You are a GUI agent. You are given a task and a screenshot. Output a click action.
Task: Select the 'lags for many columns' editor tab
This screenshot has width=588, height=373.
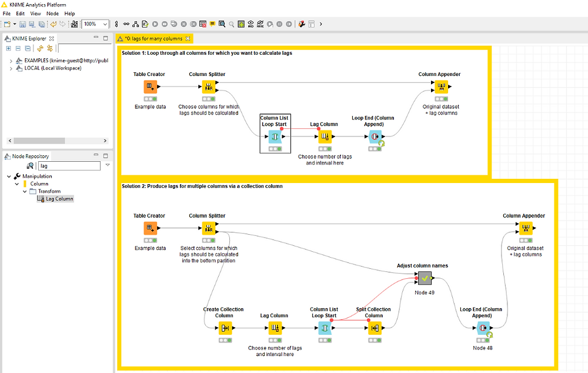point(153,39)
